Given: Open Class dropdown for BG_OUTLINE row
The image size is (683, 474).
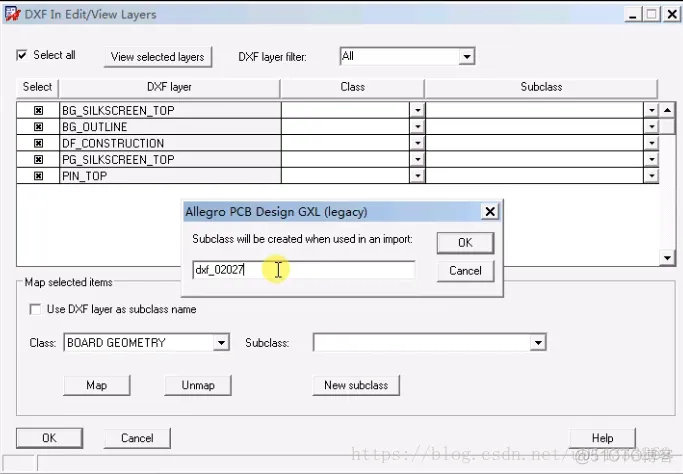Looking at the screenshot, I should [x=417, y=127].
